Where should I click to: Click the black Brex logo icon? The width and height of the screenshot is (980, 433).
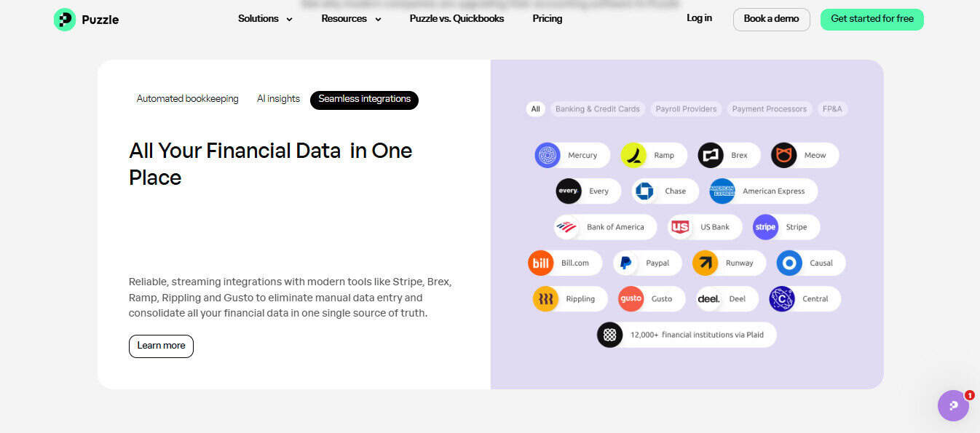(711, 155)
